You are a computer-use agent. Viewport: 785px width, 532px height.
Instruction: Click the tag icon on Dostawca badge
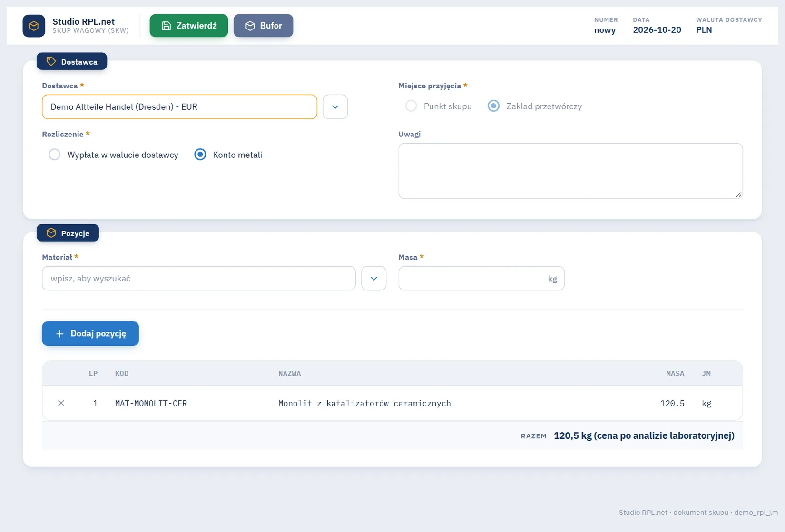[x=51, y=61]
